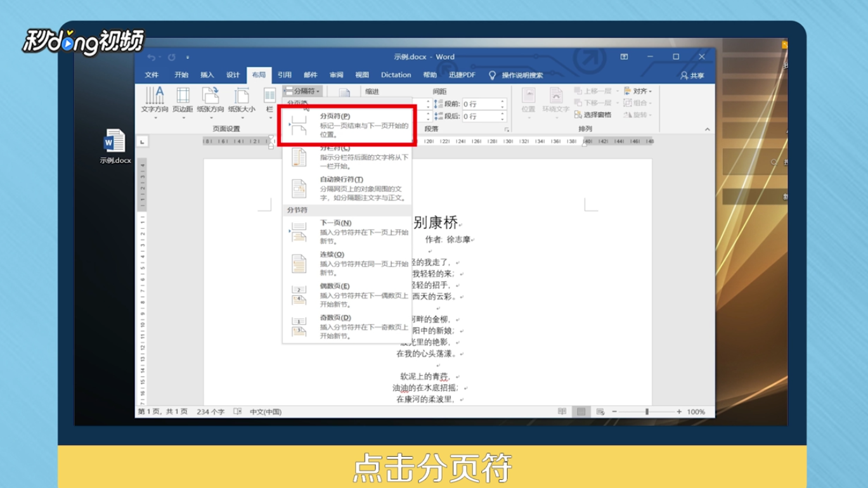Click the 连续 section break icon

coord(299,264)
